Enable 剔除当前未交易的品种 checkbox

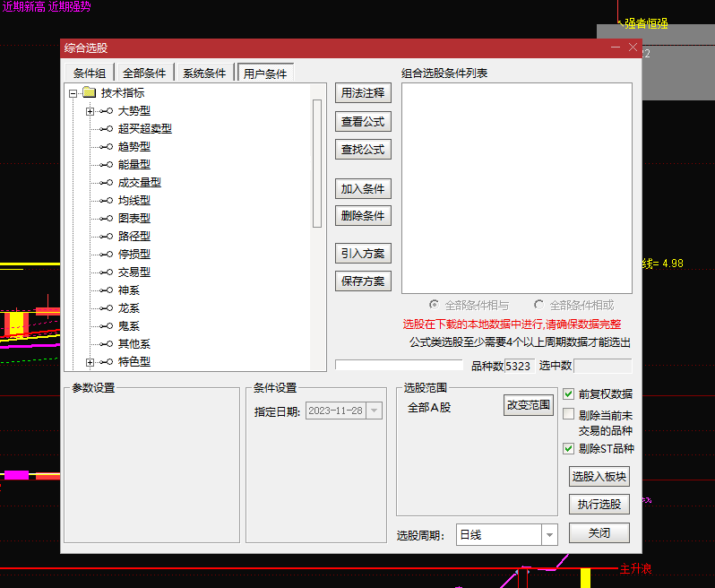pyautogui.click(x=568, y=414)
